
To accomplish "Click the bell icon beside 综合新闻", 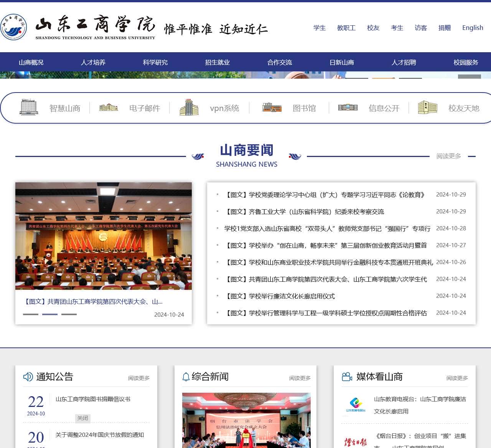I will tap(186, 377).
